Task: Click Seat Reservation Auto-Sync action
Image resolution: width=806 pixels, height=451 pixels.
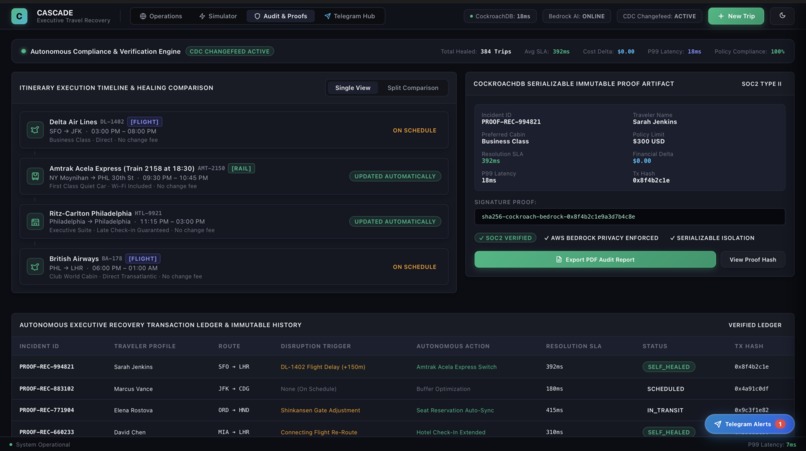Action: click(x=455, y=410)
